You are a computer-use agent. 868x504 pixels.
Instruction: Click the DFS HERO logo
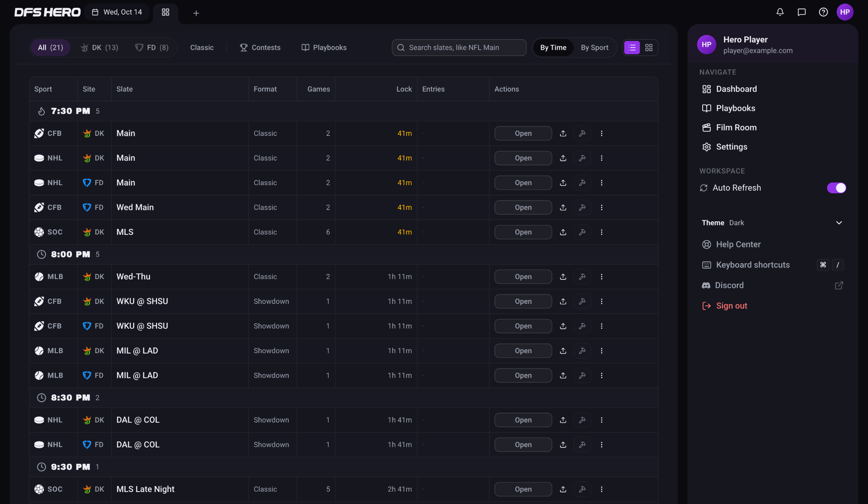click(x=47, y=12)
